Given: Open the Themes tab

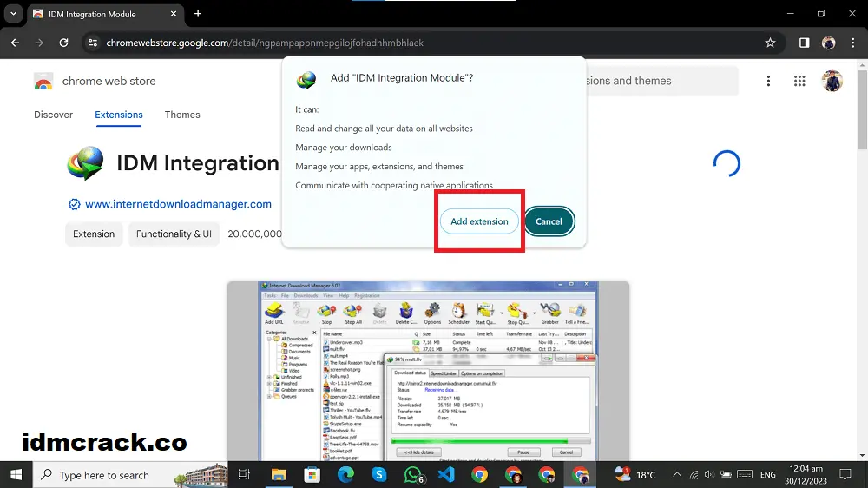Looking at the screenshot, I should 182,115.
